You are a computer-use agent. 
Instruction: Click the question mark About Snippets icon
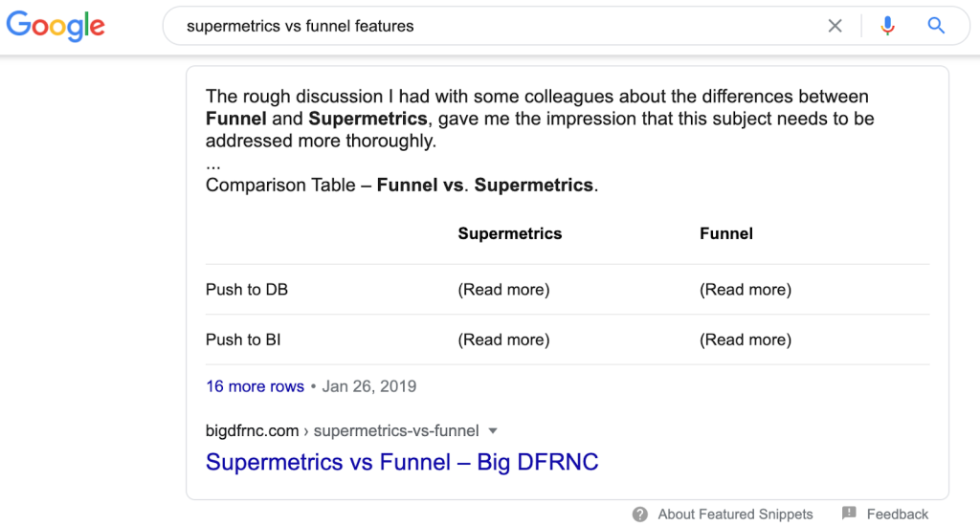(640, 515)
